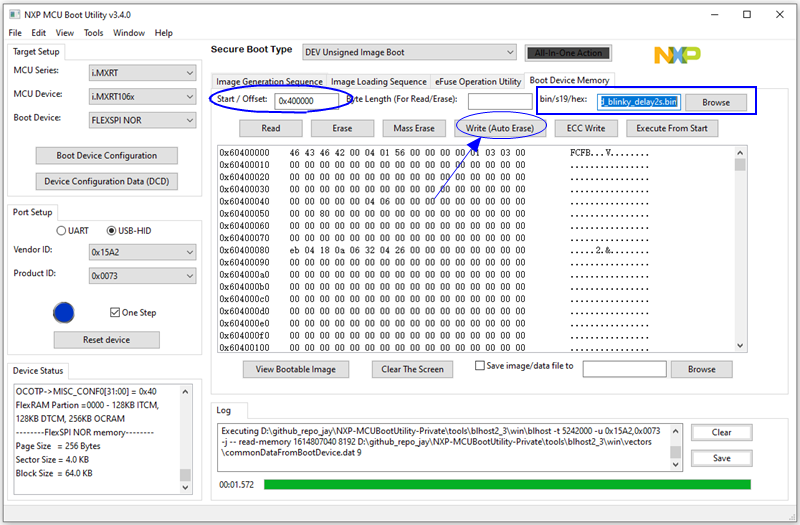Open the Window menu

tap(129, 33)
